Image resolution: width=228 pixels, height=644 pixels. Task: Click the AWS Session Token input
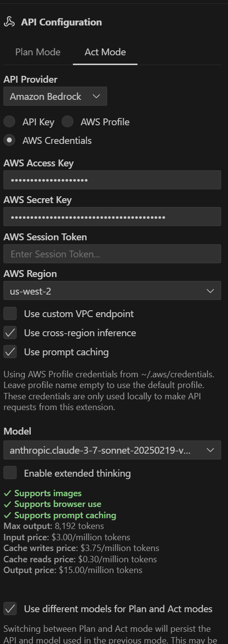point(112,254)
